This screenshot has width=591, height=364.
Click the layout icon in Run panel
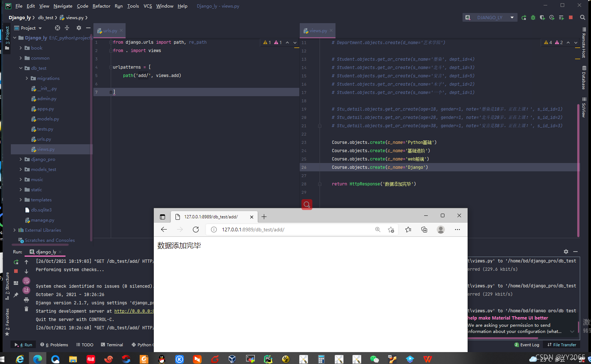click(x=16, y=283)
